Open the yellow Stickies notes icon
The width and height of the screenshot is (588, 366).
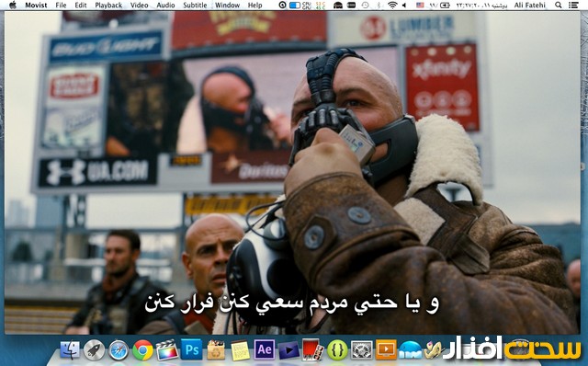(240, 349)
